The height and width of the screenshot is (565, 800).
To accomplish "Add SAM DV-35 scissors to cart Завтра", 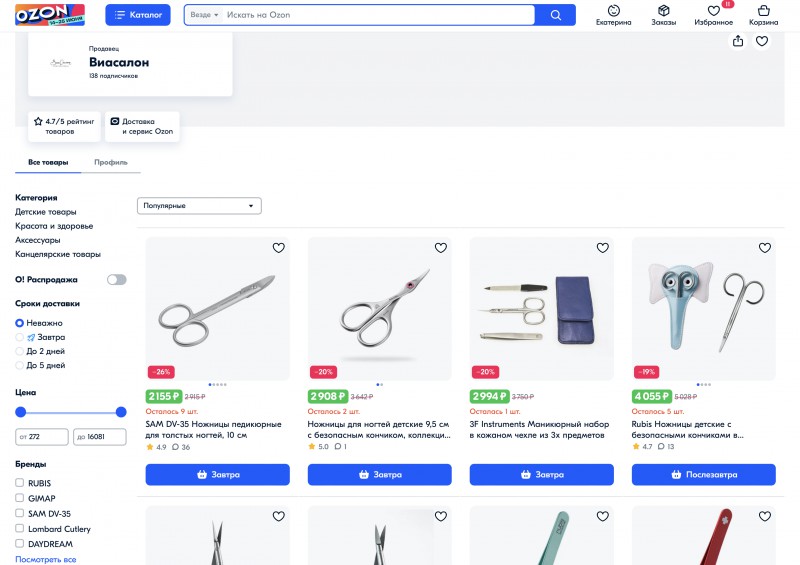I will pyautogui.click(x=217, y=475).
